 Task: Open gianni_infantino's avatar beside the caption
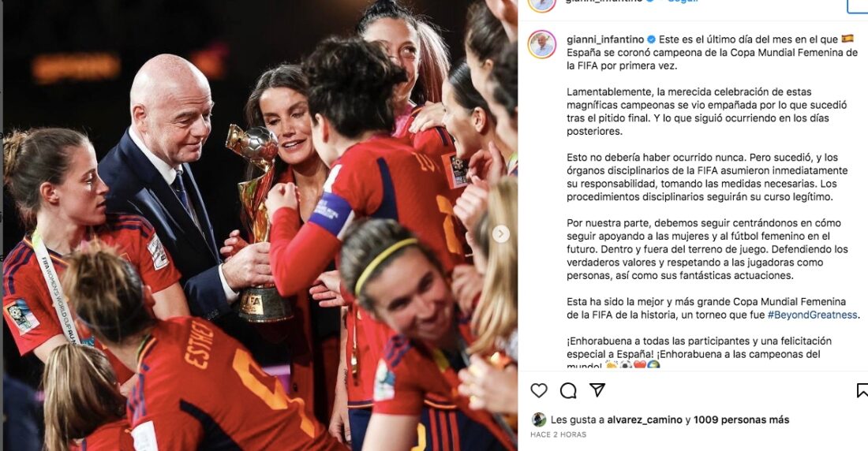(x=542, y=44)
